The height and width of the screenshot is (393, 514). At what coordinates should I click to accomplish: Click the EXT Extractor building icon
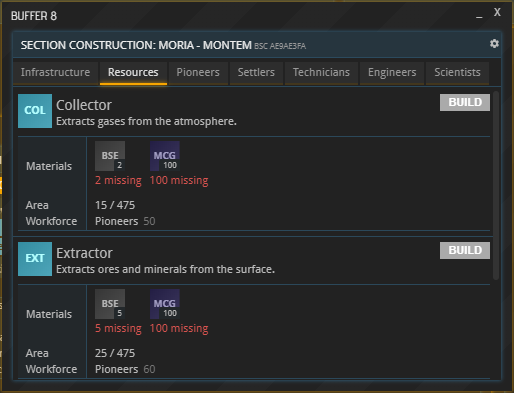(35, 259)
